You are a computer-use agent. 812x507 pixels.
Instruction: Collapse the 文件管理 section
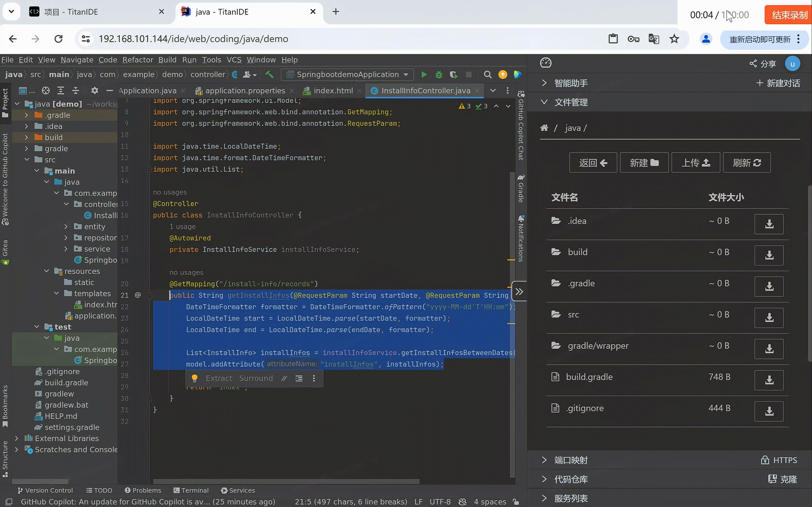(x=544, y=102)
